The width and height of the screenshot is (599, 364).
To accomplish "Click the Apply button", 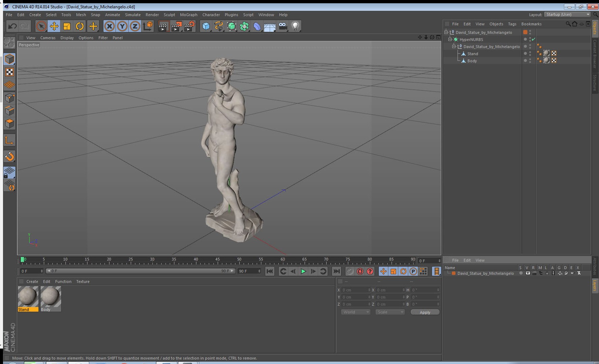I will point(425,312).
